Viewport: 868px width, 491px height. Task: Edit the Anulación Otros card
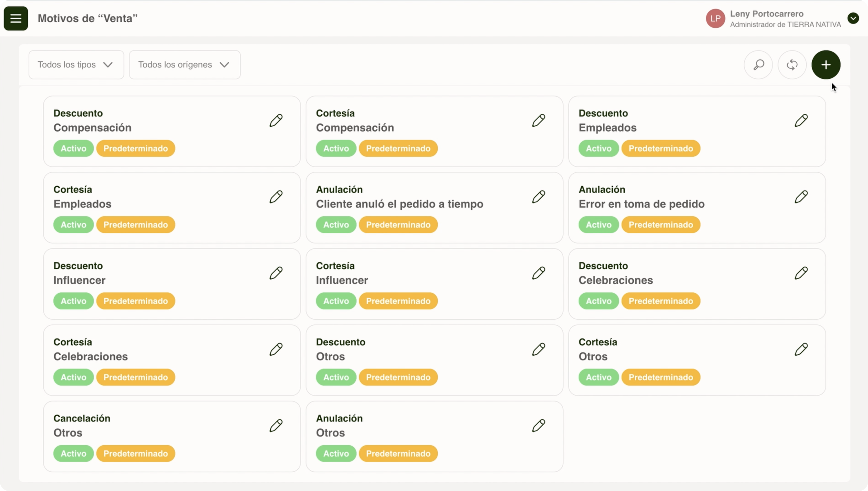[x=538, y=426]
